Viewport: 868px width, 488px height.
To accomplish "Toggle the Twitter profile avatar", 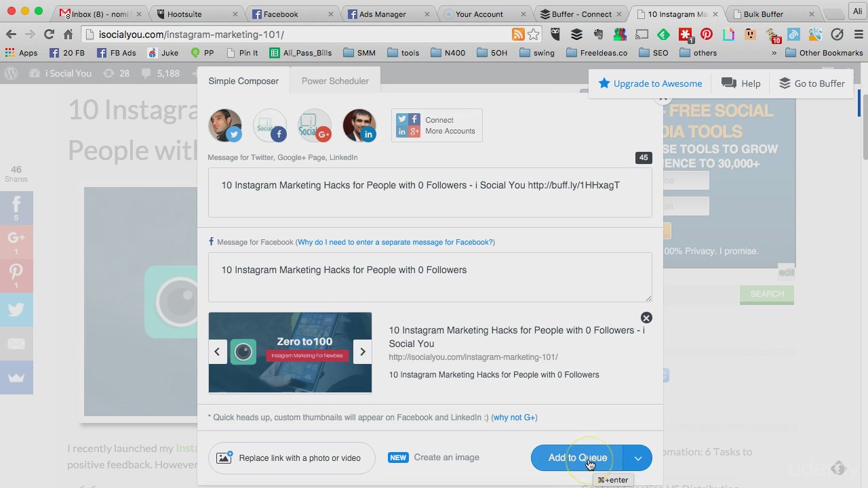I will tap(225, 125).
